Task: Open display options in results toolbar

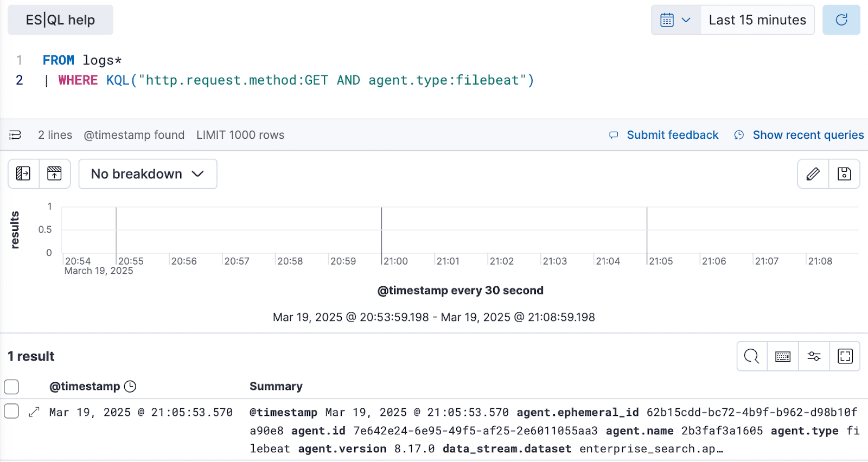Action: (x=814, y=356)
